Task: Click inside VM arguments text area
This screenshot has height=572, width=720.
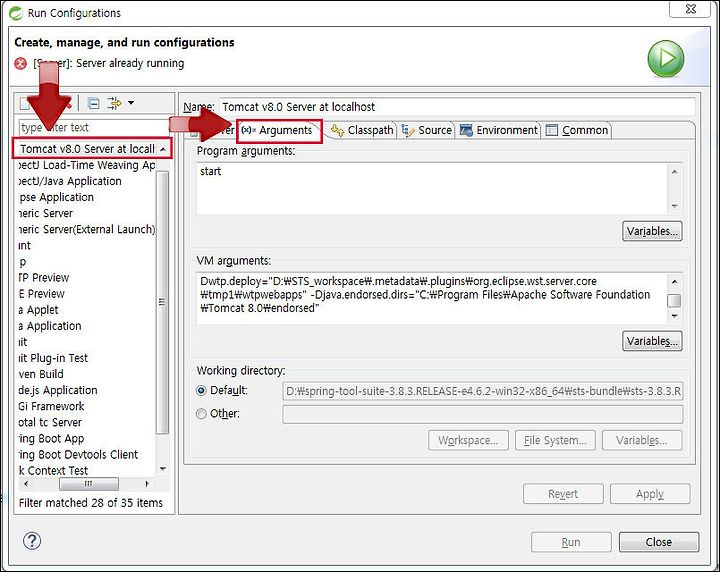Action: [x=432, y=298]
